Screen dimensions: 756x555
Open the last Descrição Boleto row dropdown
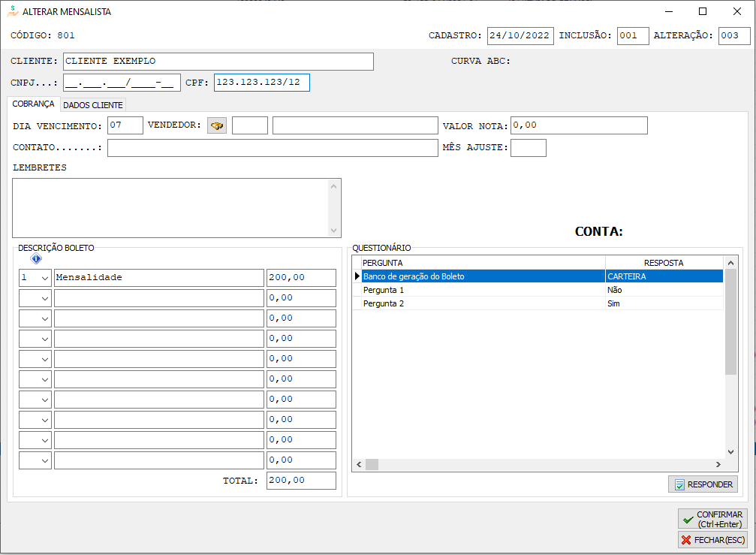pos(45,460)
